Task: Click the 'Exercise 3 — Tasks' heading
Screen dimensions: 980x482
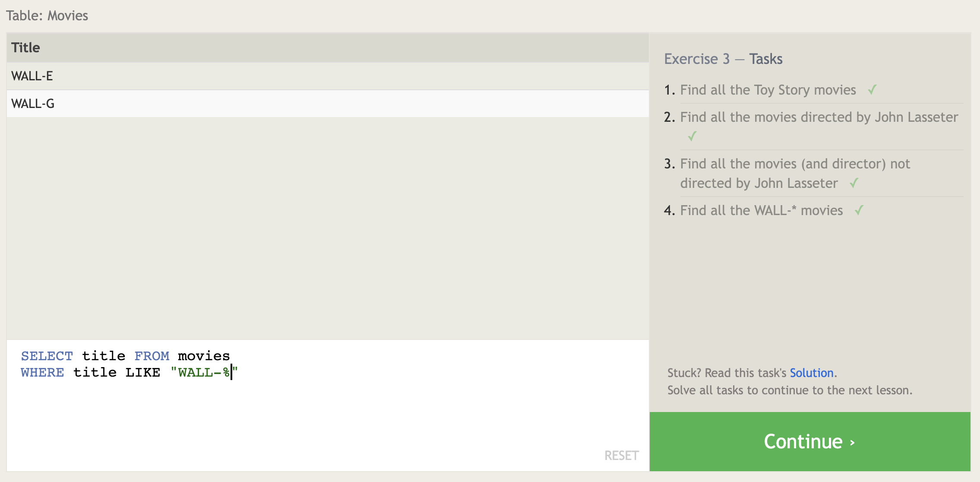Action: point(723,59)
